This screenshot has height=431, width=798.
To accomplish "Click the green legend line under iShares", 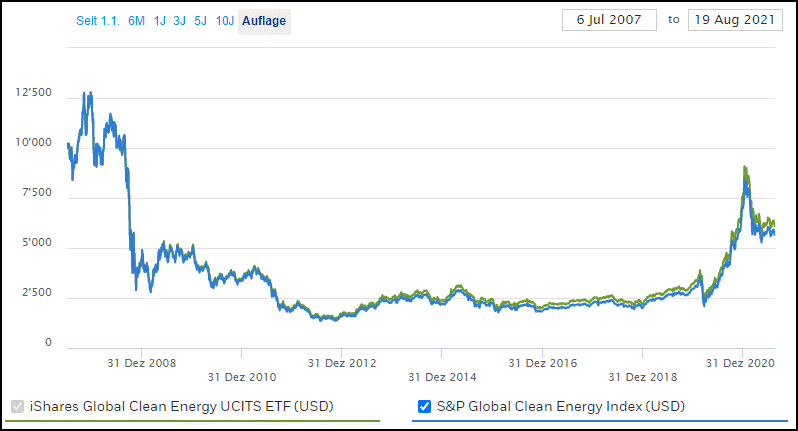I will pyautogui.click(x=195, y=421).
